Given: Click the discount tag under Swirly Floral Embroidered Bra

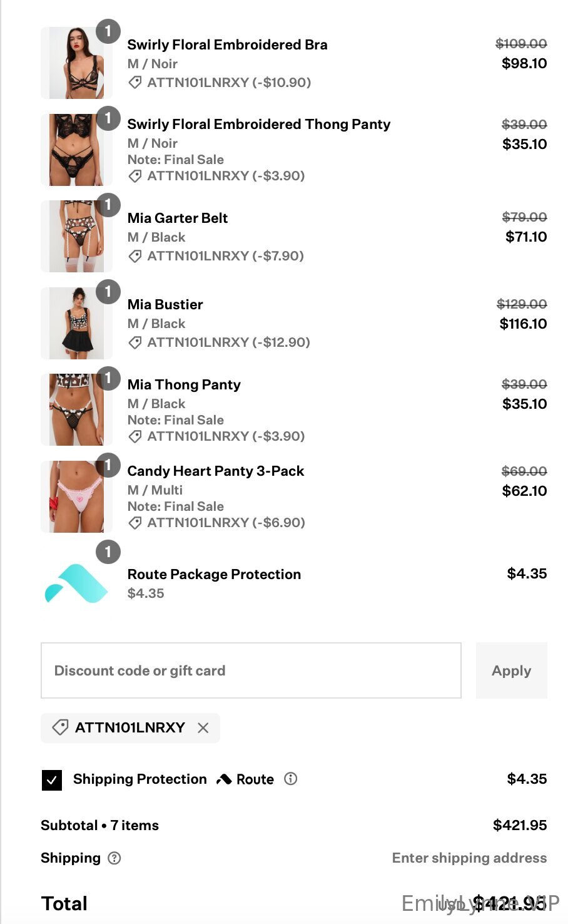Looking at the screenshot, I should tap(135, 83).
